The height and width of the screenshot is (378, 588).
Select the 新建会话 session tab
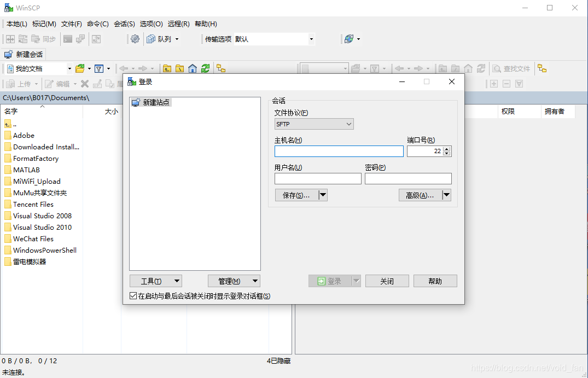24,54
